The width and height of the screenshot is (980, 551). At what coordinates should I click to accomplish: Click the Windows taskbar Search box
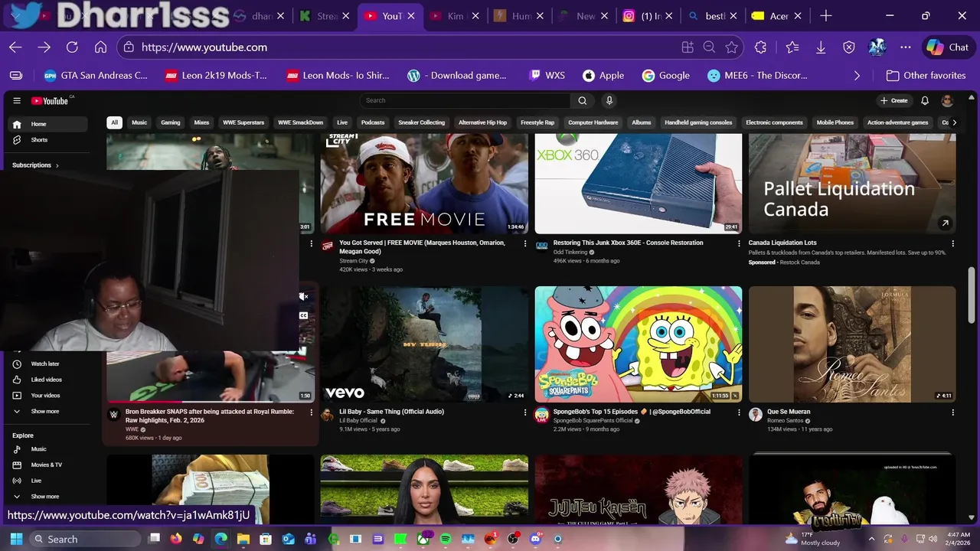85,539
